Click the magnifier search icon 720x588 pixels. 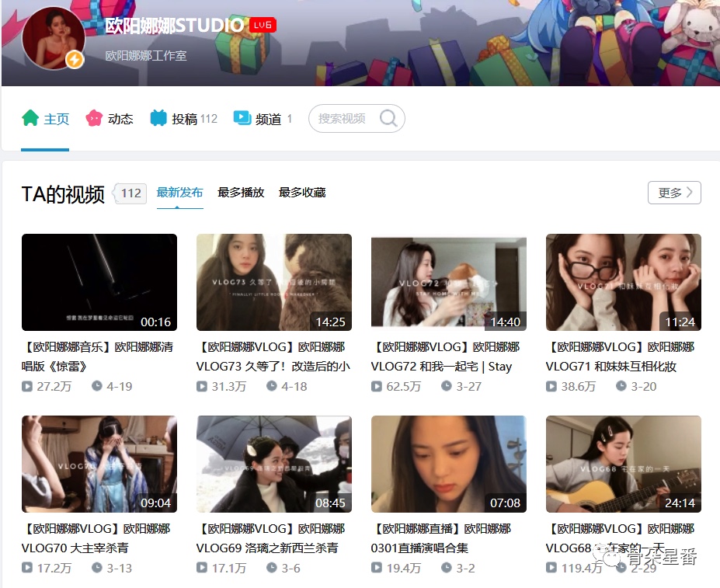tap(388, 119)
